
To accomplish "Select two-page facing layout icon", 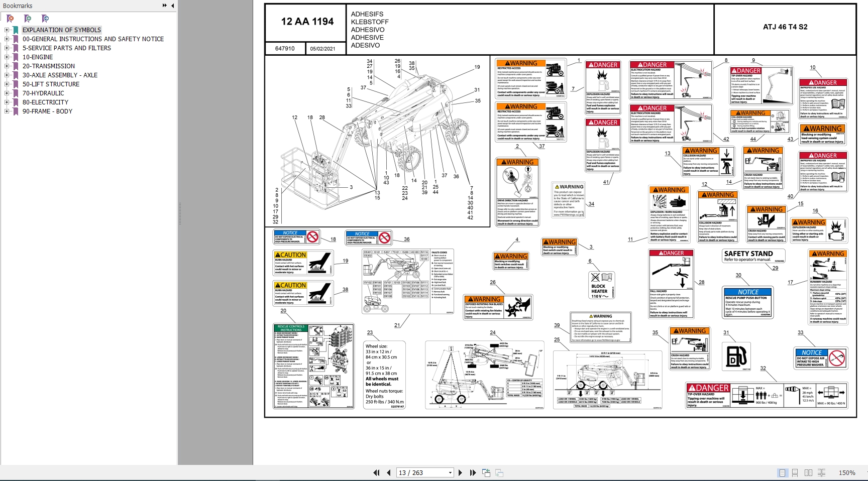I will (x=808, y=472).
